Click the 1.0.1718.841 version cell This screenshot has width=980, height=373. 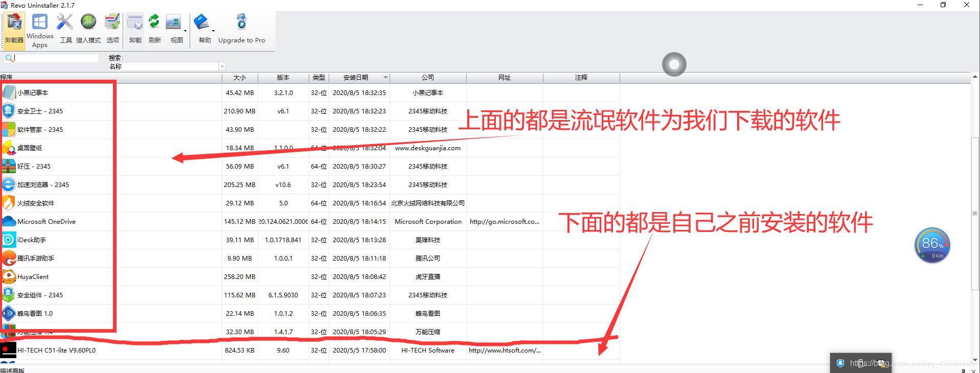click(283, 240)
